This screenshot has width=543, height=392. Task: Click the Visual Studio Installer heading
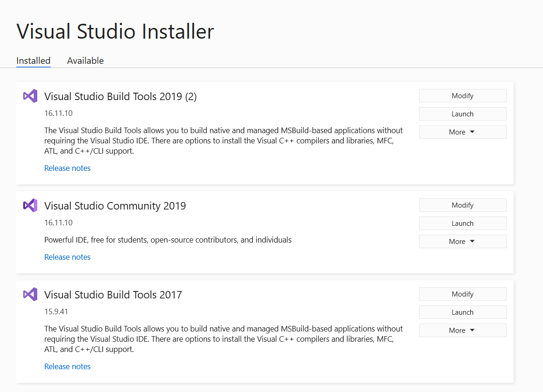coord(115,32)
